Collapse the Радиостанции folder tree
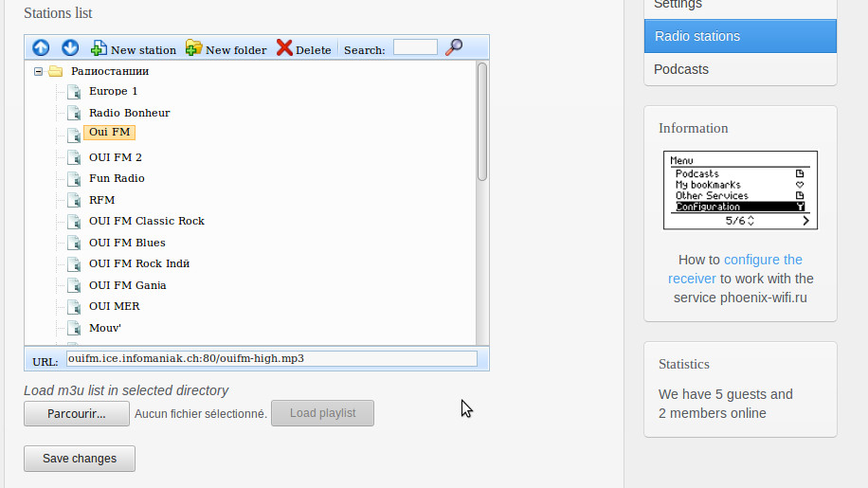 click(38, 71)
